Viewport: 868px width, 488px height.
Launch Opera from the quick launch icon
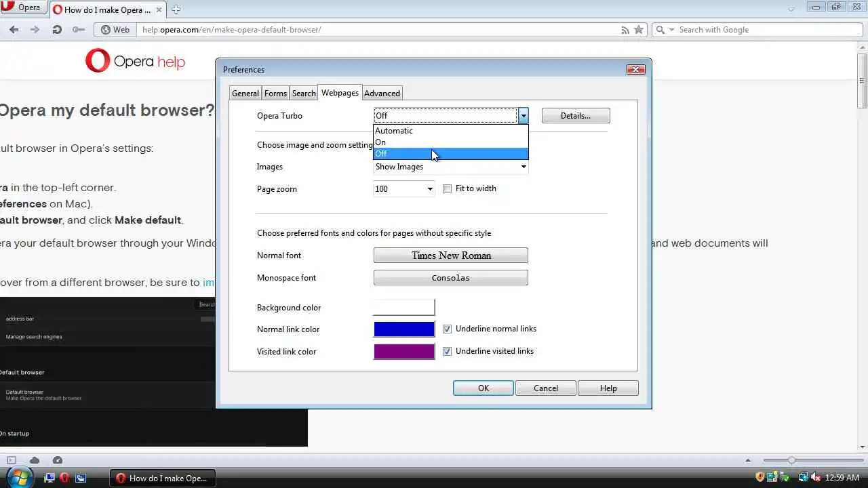[64, 478]
